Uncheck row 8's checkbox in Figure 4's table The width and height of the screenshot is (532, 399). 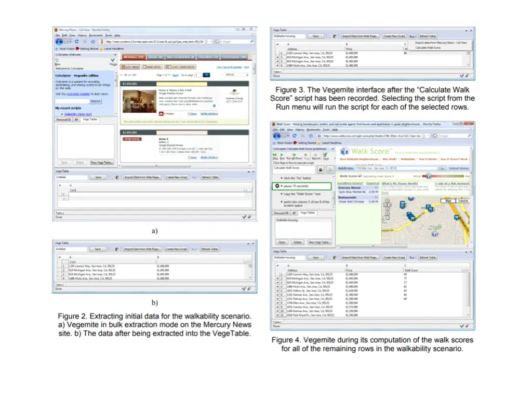pos(277,303)
